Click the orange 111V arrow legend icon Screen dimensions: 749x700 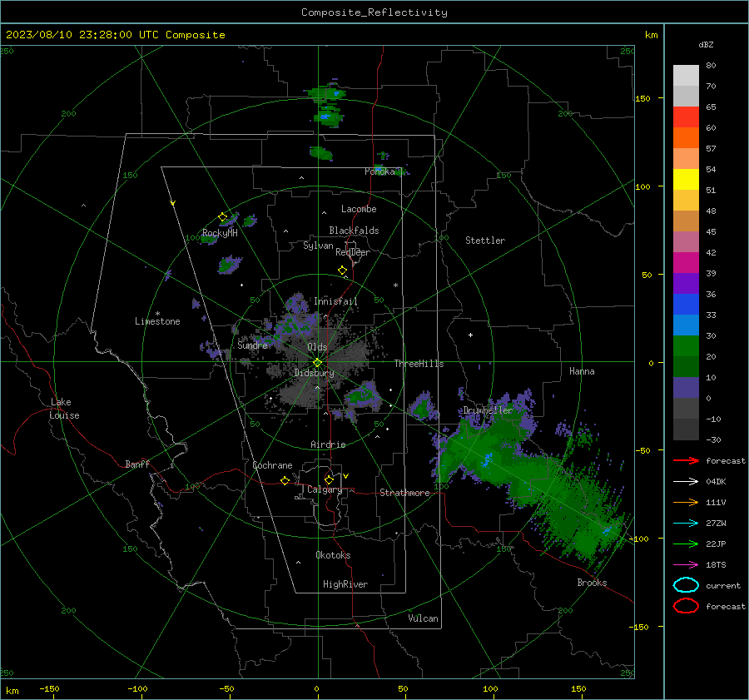pyautogui.click(x=686, y=502)
